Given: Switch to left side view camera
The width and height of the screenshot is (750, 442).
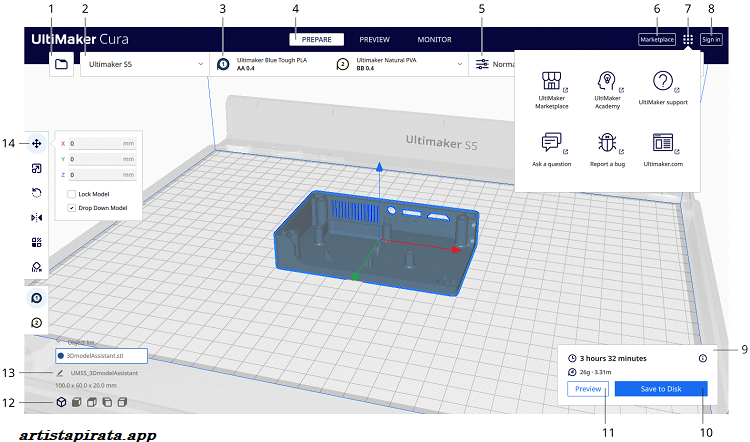Looking at the screenshot, I should pyautogui.click(x=107, y=402).
